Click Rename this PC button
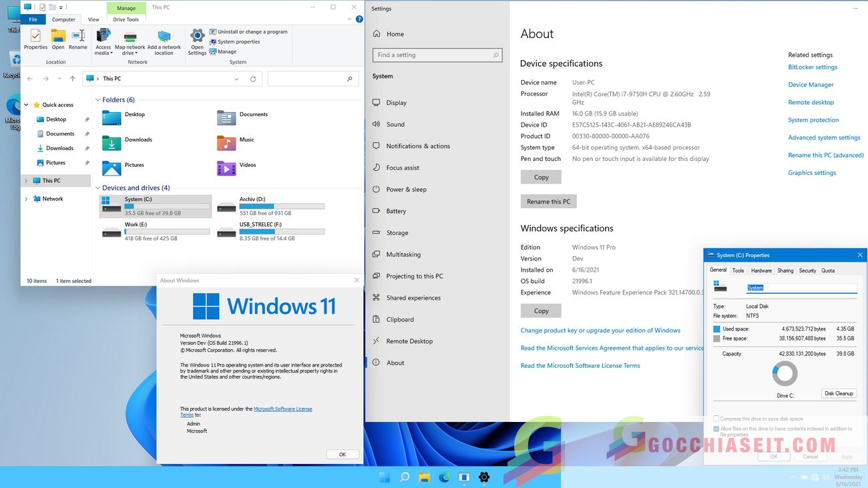Screen dimensions: 868x488 pos(548,202)
